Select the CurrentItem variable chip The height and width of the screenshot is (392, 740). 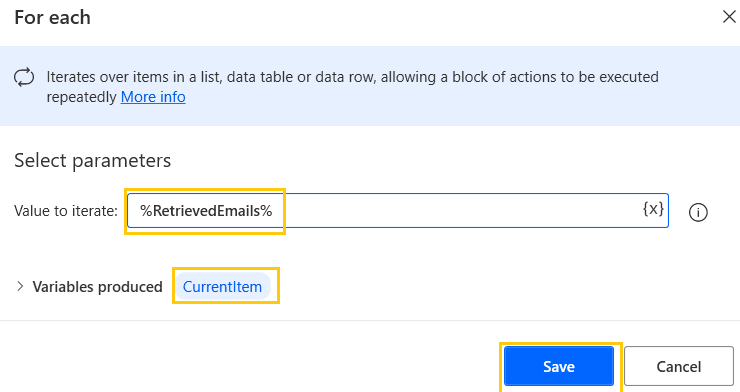pyautogui.click(x=222, y=286)
